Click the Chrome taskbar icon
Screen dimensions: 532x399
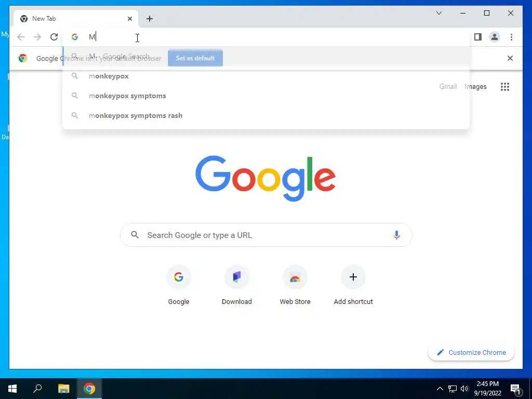[x=89, y=389]
